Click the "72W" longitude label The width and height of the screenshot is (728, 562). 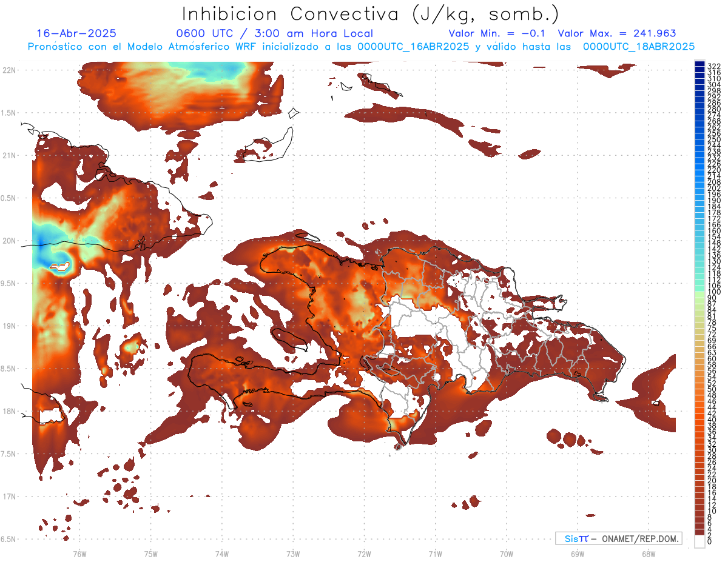(x=364, y=554)
